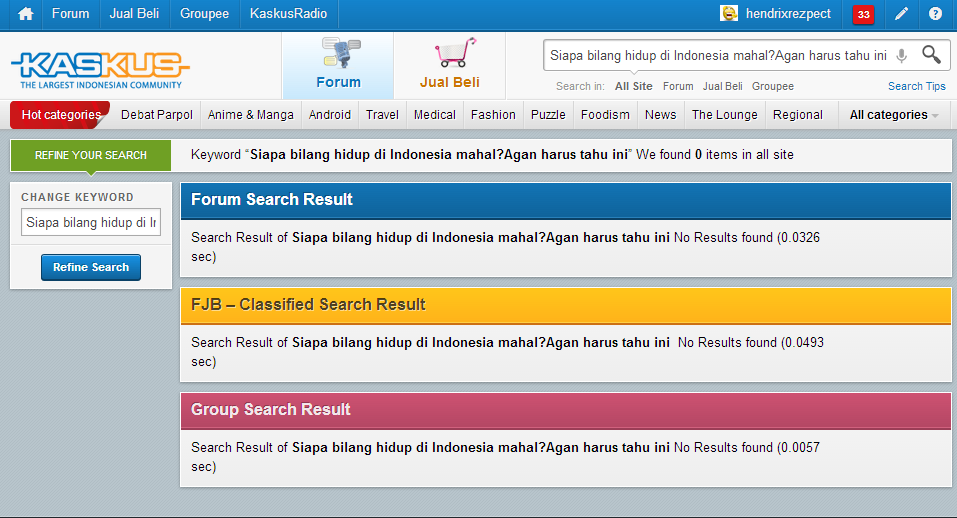Open Forum in the top bar
This screenshot has width=957, height=518.
pos(70,13)
